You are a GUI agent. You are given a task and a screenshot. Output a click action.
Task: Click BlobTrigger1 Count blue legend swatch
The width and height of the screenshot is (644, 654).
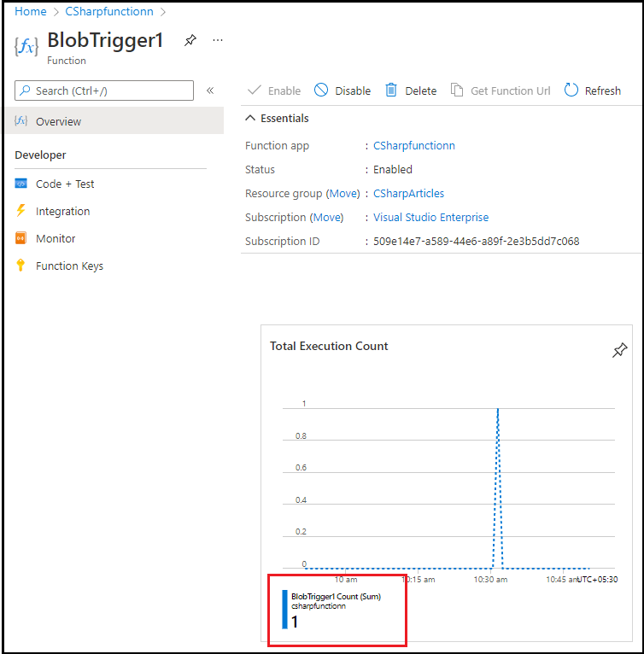284,609
